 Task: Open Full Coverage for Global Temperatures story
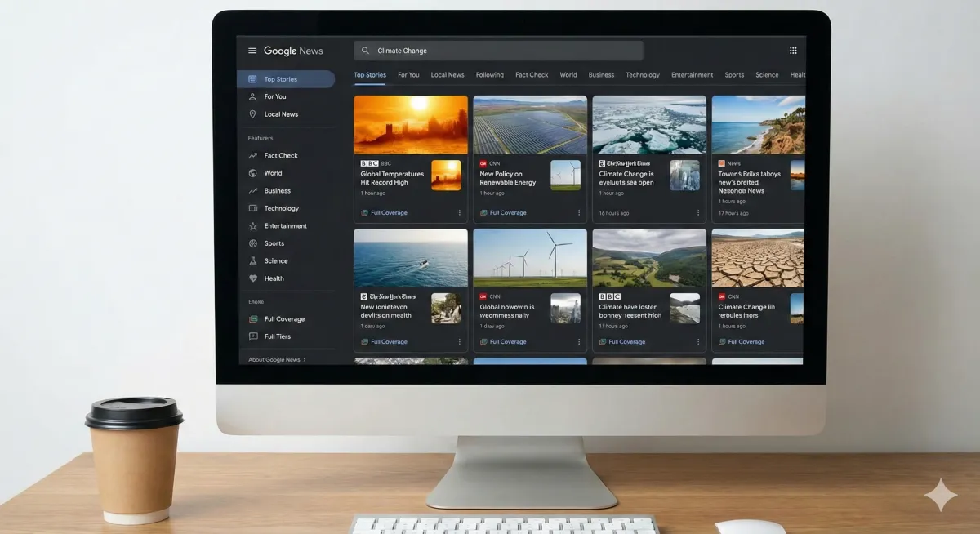384,213
